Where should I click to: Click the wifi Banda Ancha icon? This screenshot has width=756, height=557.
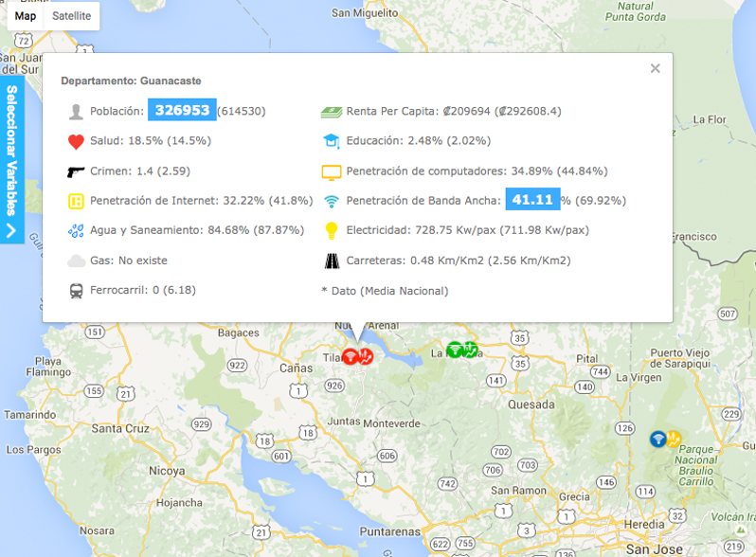[331, 201]
